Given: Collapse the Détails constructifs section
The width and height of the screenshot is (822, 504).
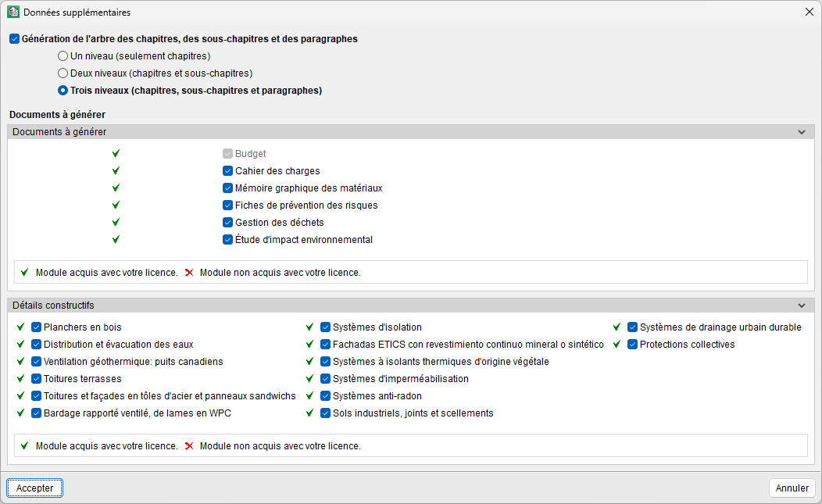Looking at the screenshot, I should 801,306.
